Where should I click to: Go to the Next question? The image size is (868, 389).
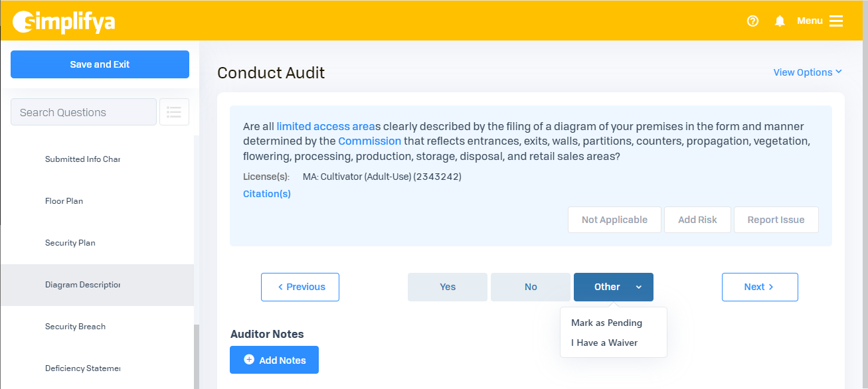[759, 287]
